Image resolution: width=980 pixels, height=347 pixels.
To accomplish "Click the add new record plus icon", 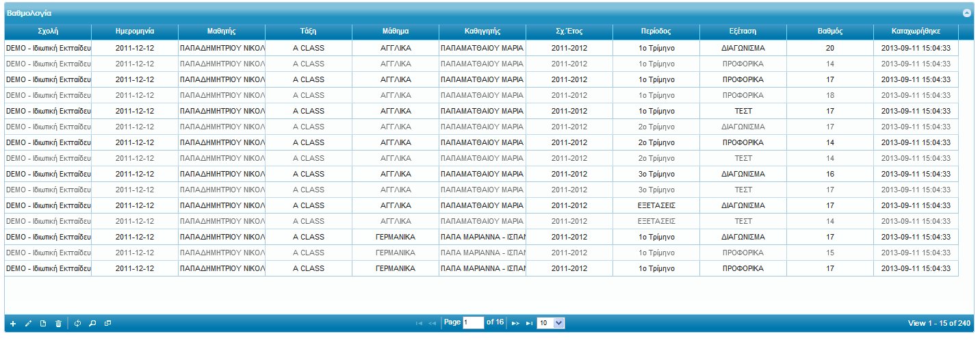I will (x=13, y=323).
